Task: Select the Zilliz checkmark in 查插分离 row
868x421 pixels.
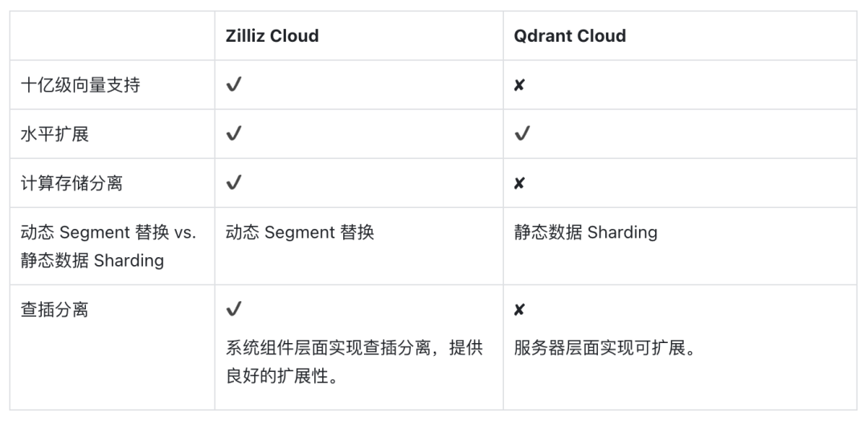Action: click(234, 309)
